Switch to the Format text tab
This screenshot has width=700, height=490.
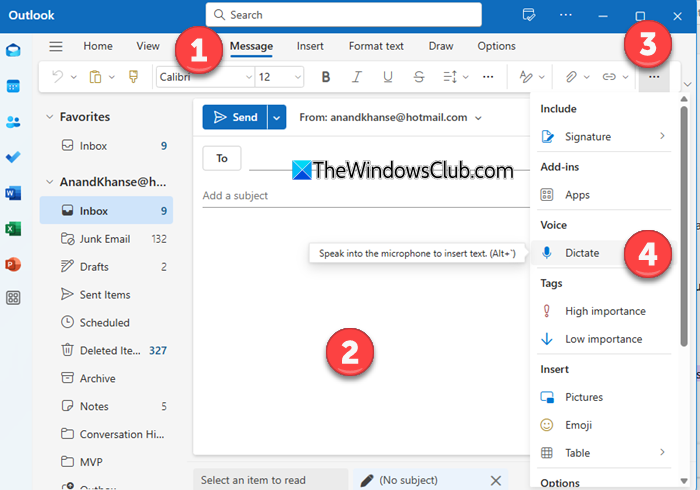pyautogui.click(x=376, y=46)
